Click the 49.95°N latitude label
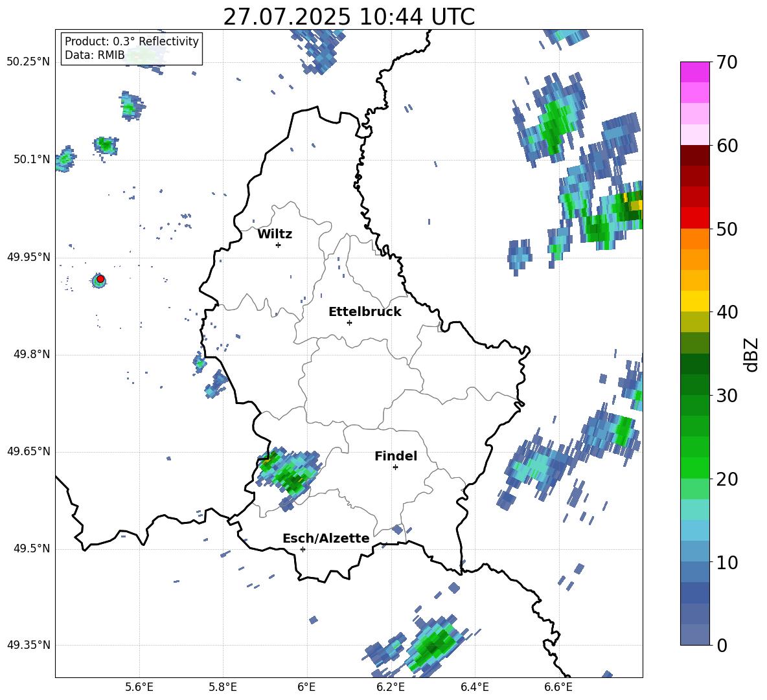 click(x=29, y=257)
